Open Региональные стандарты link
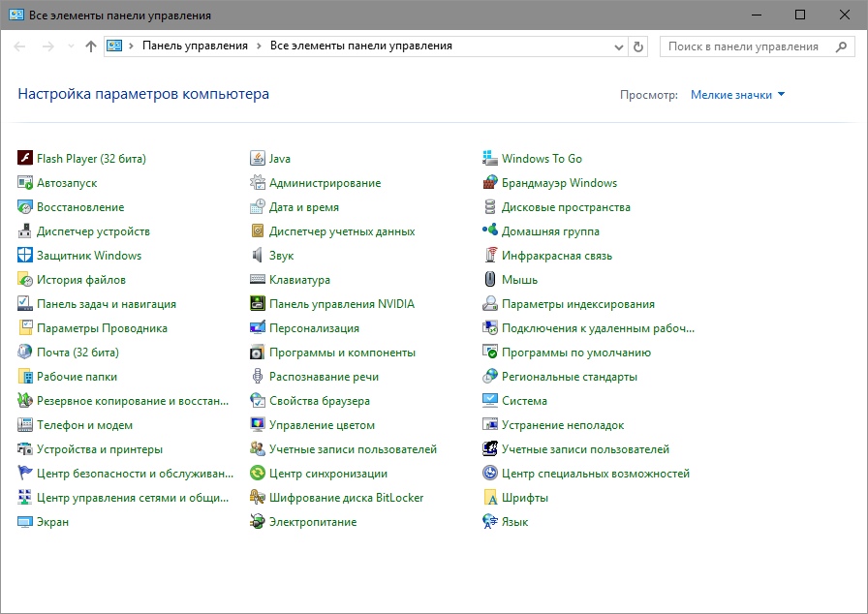 click(x=569, y=377)
